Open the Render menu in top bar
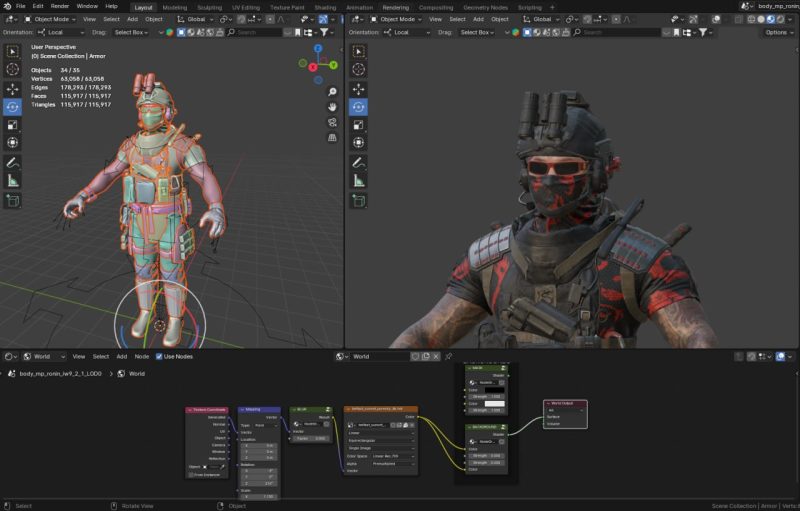Viewport: 800px width, 511px height. pos(59,6)
